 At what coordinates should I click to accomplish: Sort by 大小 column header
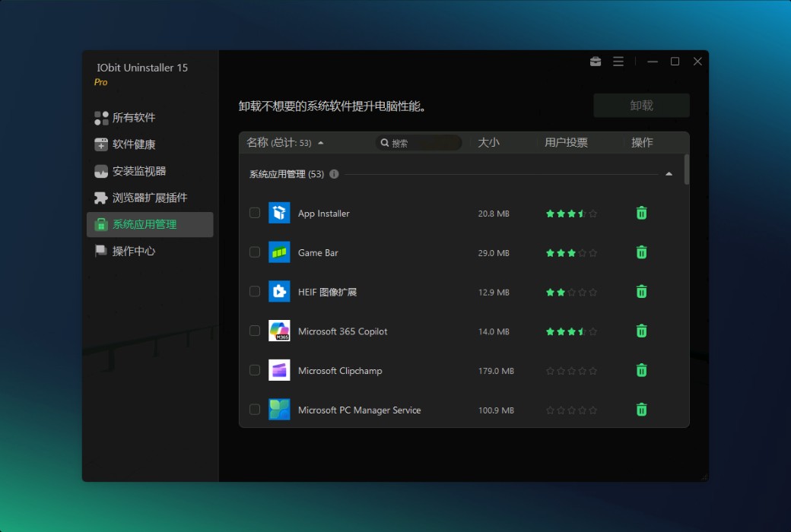pyautogui.click(x=488, y=143)
